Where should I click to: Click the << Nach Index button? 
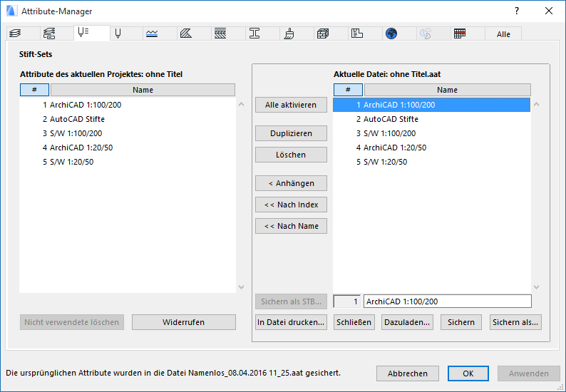click(291, 205)
